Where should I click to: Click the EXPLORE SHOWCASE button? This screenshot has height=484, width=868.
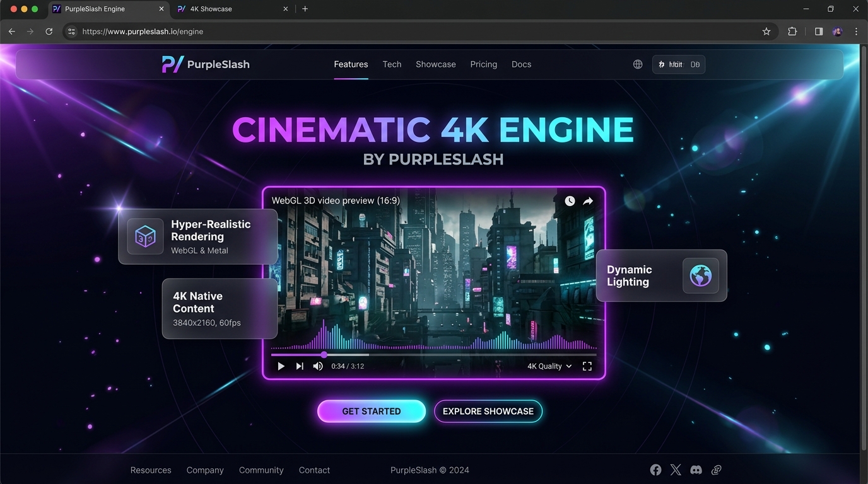488,412
